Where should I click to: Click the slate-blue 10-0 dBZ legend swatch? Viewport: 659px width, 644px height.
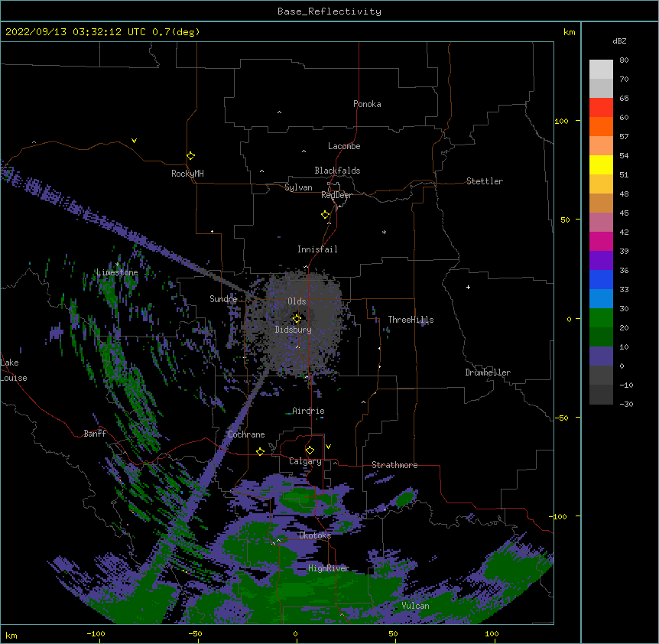click(x=601, y=356)
